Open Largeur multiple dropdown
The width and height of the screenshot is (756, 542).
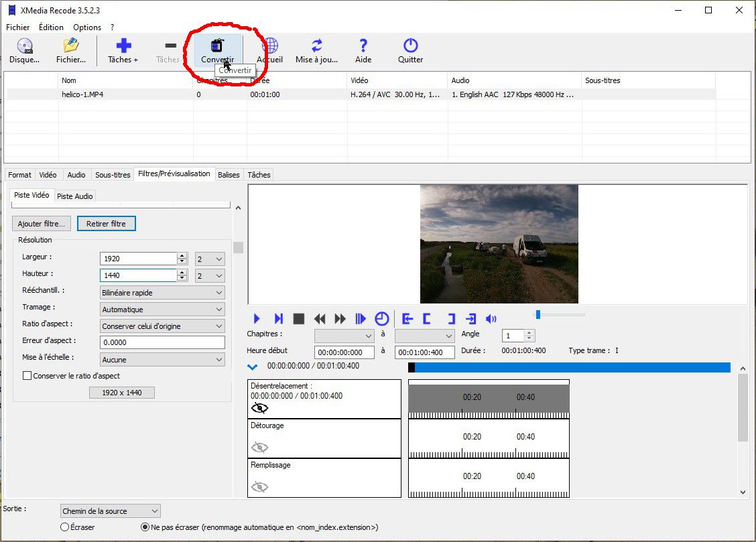click(x=210, y=259)
